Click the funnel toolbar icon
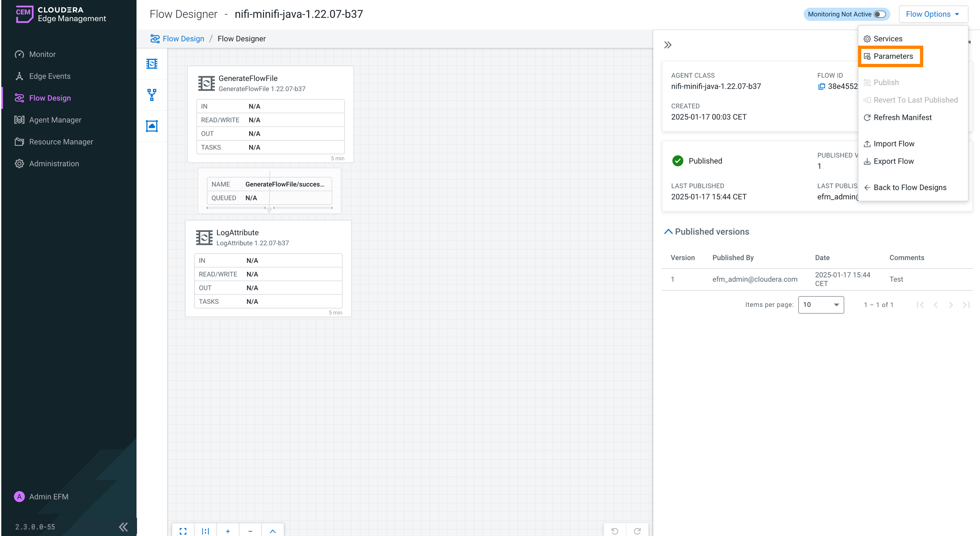 (152, 95)
